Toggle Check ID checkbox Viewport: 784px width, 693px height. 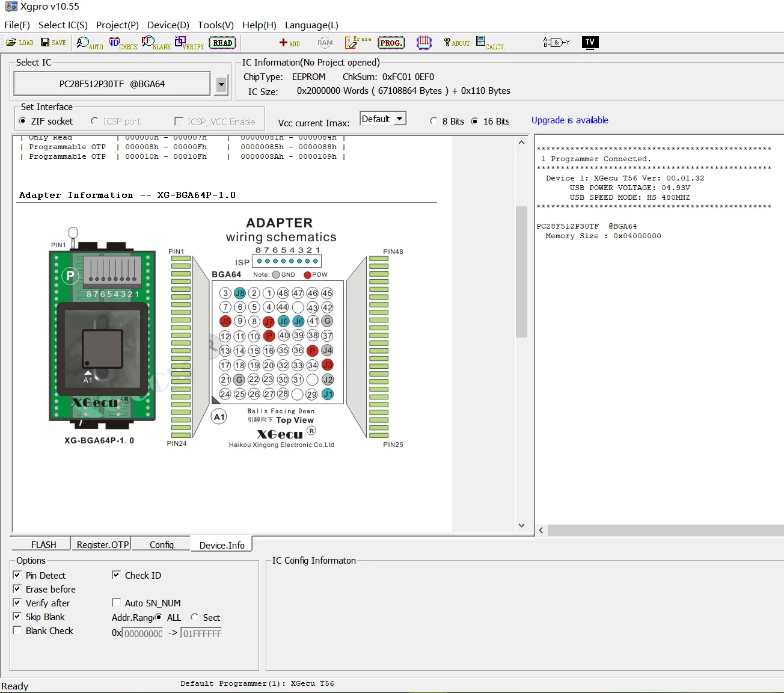pyautogui.click(x=117, y=575)
